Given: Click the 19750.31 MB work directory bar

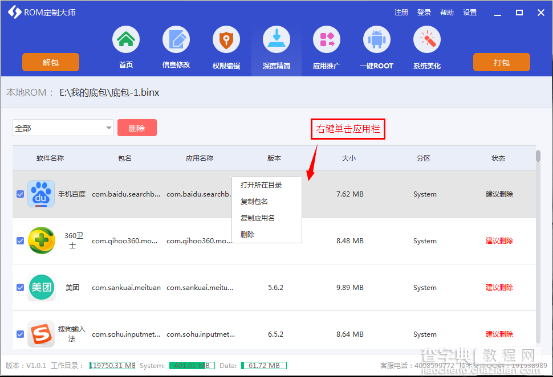Looking at the screenshot, I should click(x=112, y=365).
